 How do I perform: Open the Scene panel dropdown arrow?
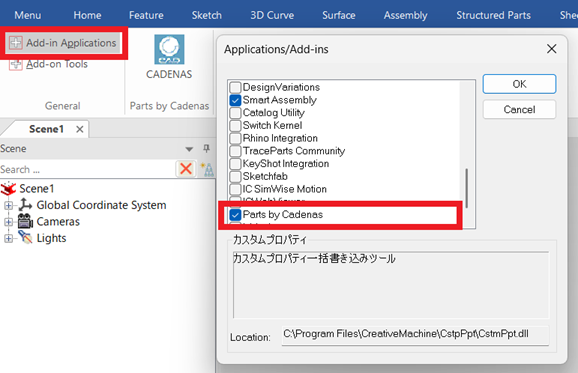coord(189,149)
